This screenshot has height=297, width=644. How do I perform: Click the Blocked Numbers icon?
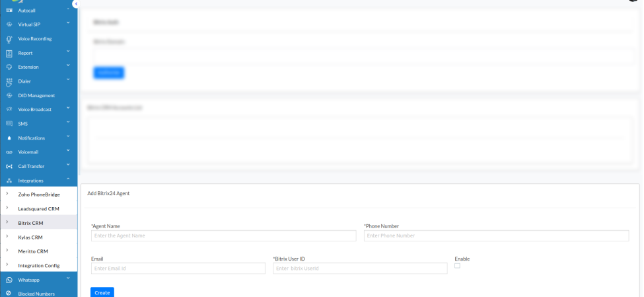tap(9, 293)
